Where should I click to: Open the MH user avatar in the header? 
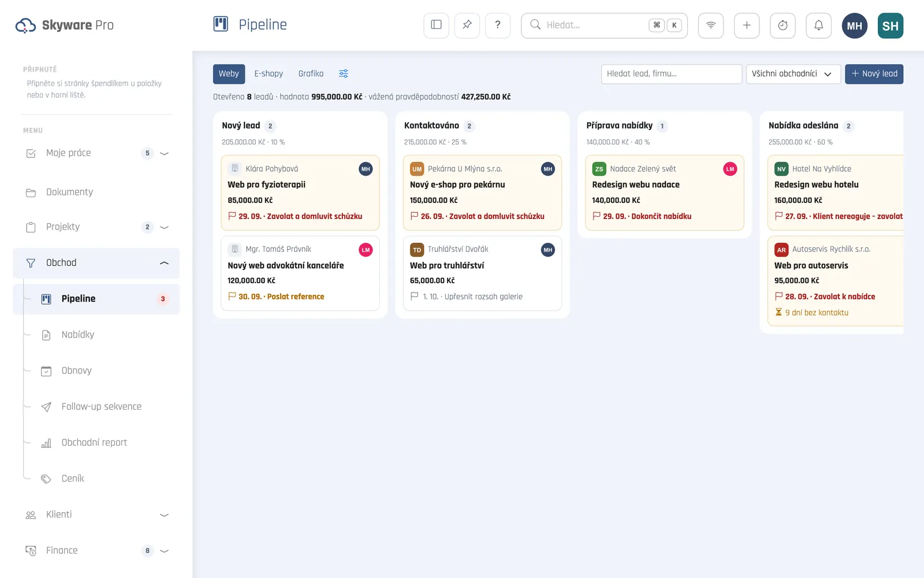coord(854,25)
